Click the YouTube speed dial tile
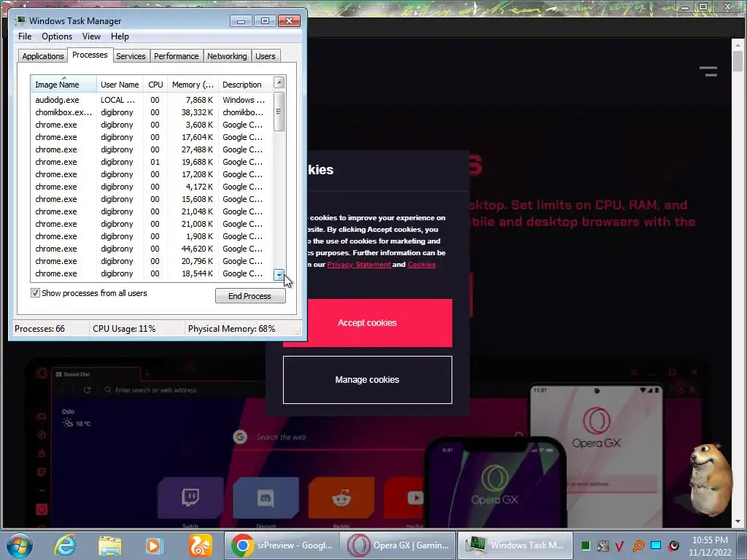Viewport: 747px width, 560px height. click(x=404, y=498)
